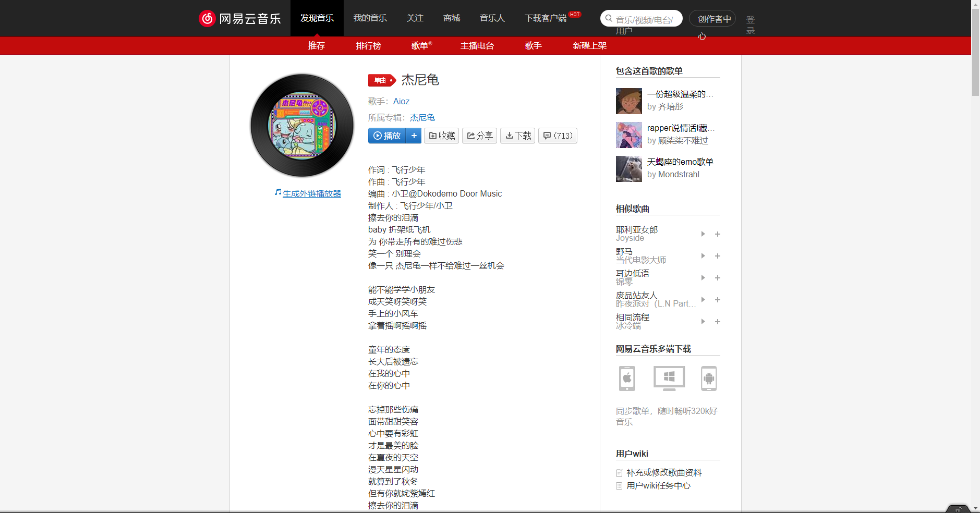Image resolution: width=980 pixels, height=513 pixels.
Task: Click the Windows PC download icon
Action: click(x=669, y=378)
